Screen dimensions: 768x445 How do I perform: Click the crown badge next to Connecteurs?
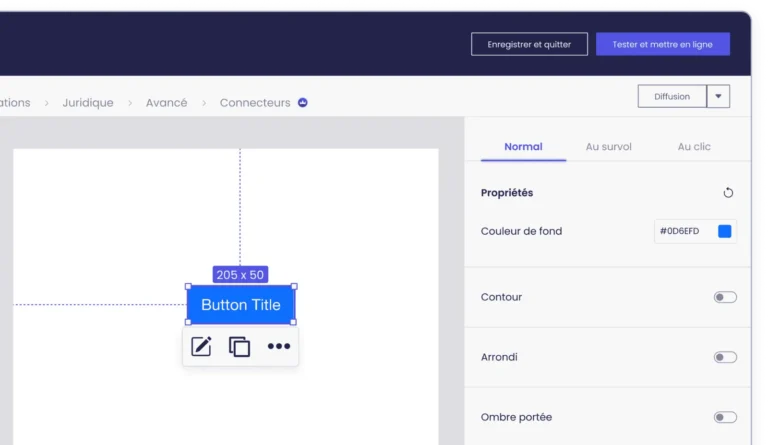(x=303, y=102)
